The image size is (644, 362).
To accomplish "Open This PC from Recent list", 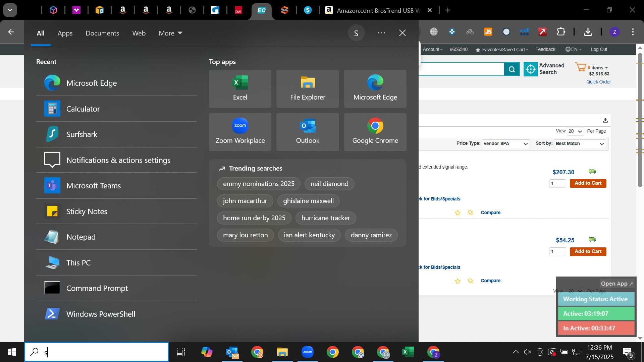I will 116,262.
